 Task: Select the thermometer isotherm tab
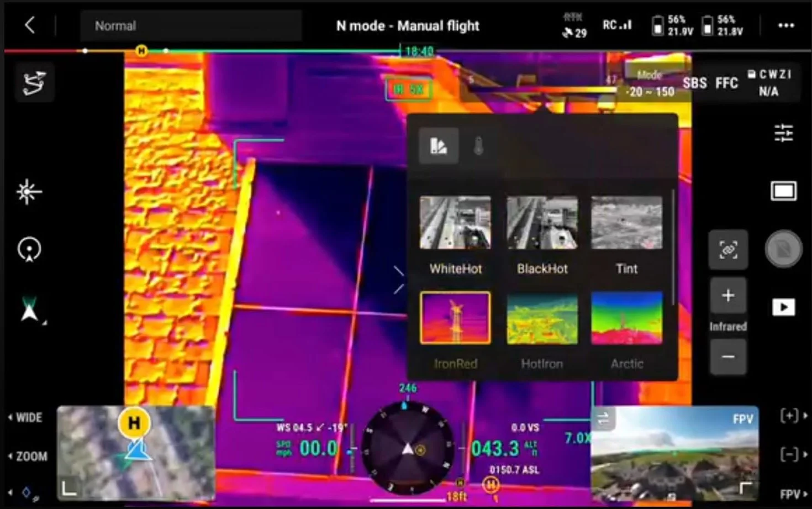coord(478,146)
